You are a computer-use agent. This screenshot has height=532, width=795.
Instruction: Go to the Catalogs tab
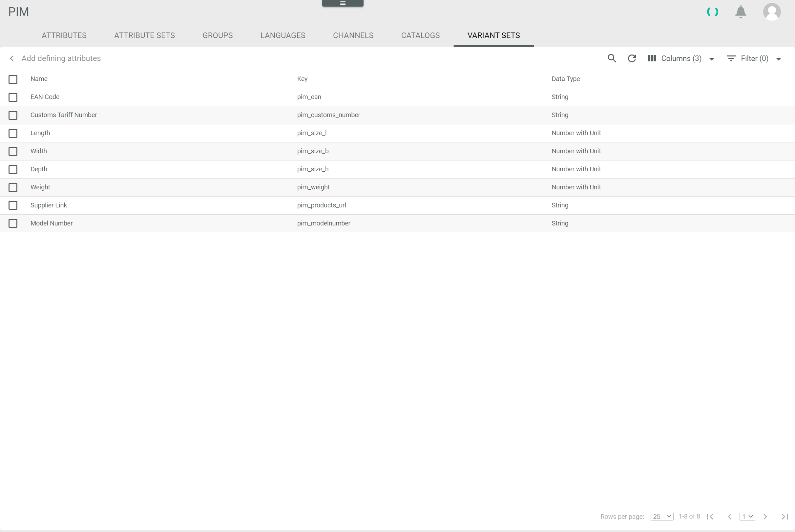point(420,35)
